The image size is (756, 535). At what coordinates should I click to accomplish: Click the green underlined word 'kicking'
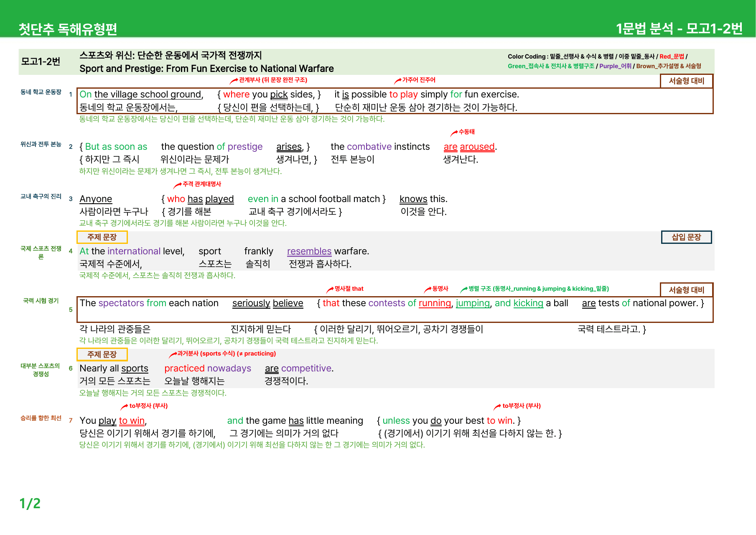click(x=528, y=303)
